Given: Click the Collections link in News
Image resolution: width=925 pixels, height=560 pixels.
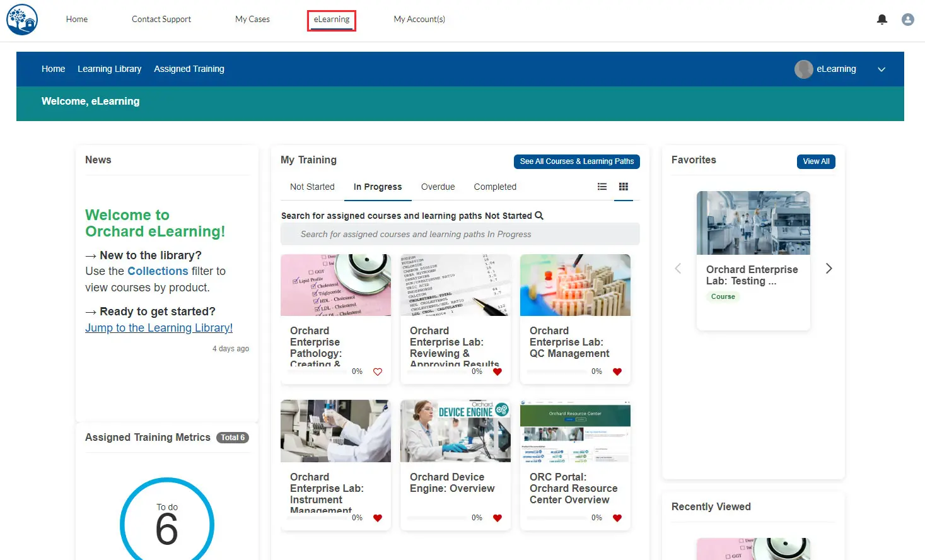Looking at the screenshot, I should [158, 271].
